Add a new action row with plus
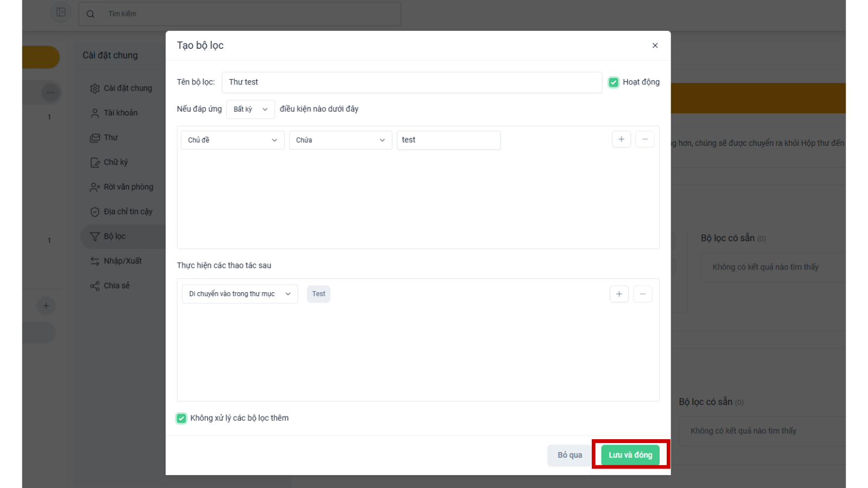 tap(619, 294)
